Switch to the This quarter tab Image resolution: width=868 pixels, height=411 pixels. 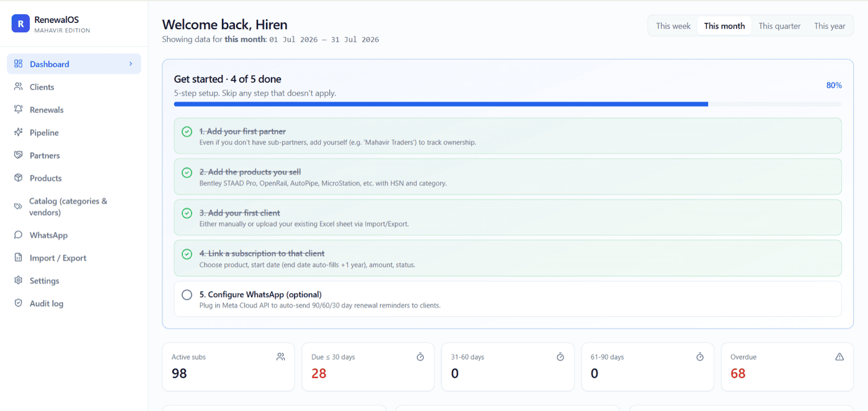pos(779,26)
